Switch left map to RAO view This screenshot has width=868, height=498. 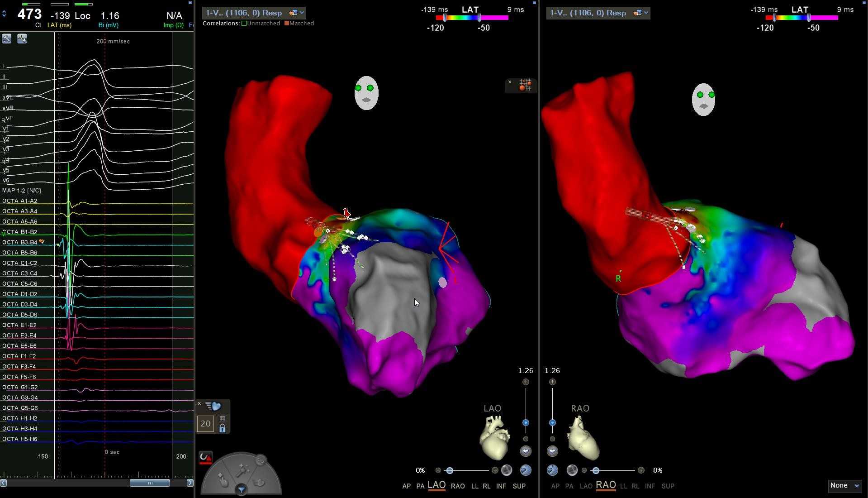click(x=458, y=486)
